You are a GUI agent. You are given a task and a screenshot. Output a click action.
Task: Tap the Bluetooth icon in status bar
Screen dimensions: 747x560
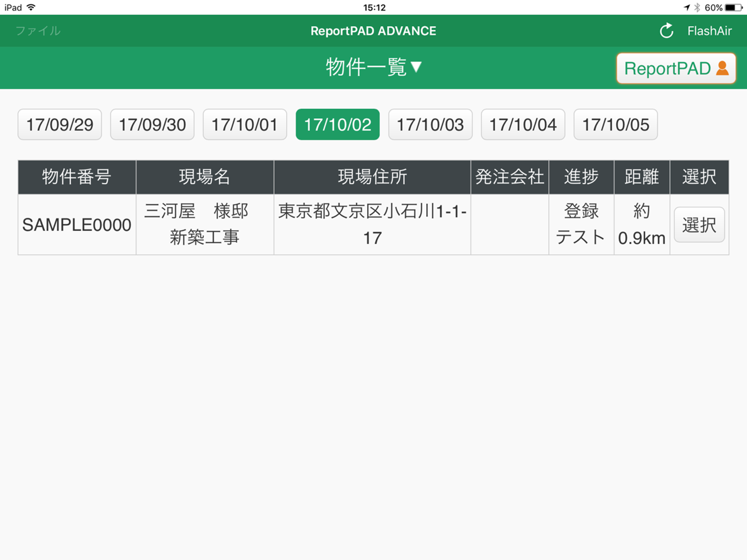(x=697, y=7)
